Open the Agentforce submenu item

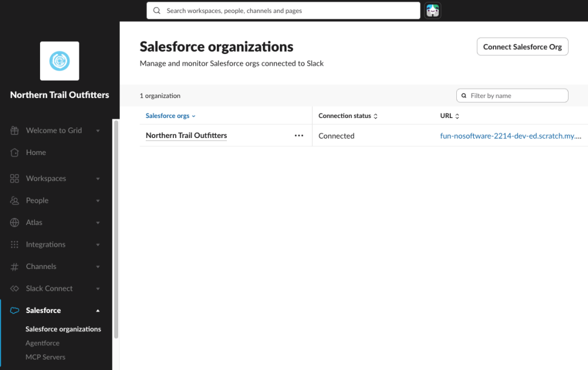(42, 343)
